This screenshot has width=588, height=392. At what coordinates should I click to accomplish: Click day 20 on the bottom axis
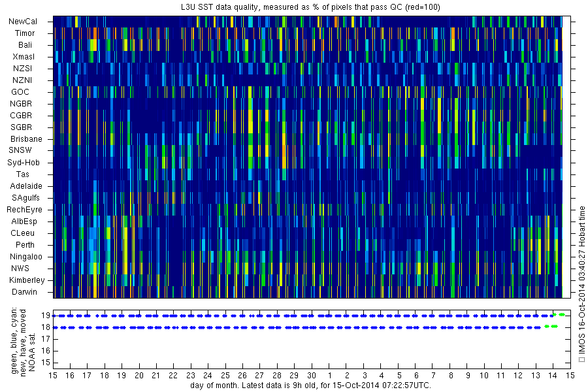click(139, 376)
